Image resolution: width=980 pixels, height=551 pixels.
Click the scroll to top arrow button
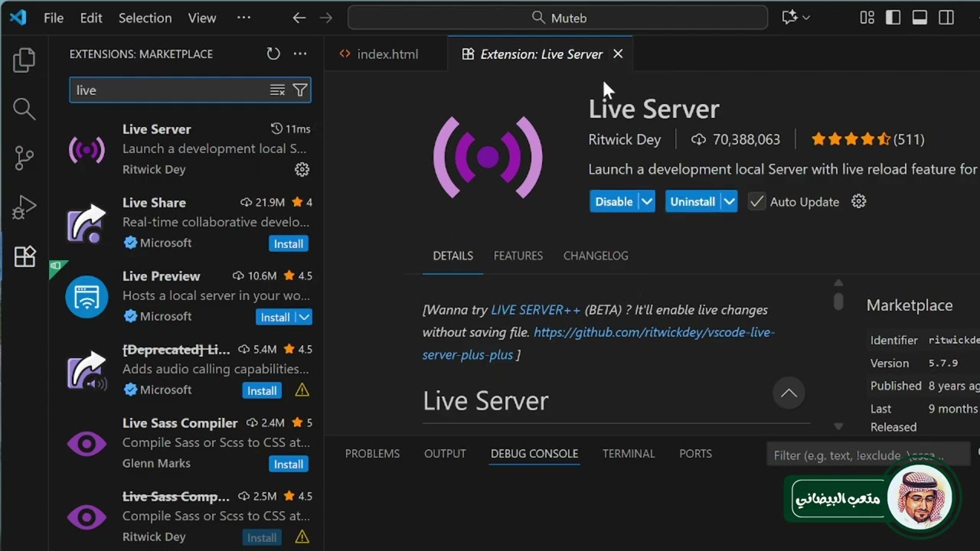(789, 393)
